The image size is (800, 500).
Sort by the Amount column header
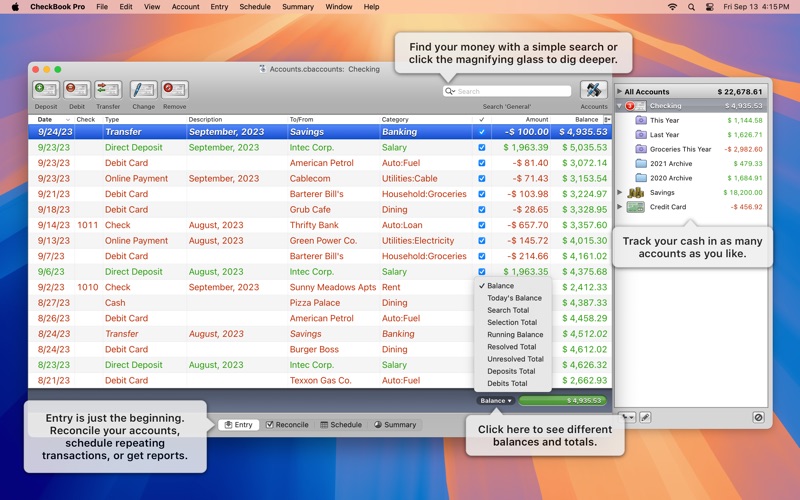tap(520, 119)
